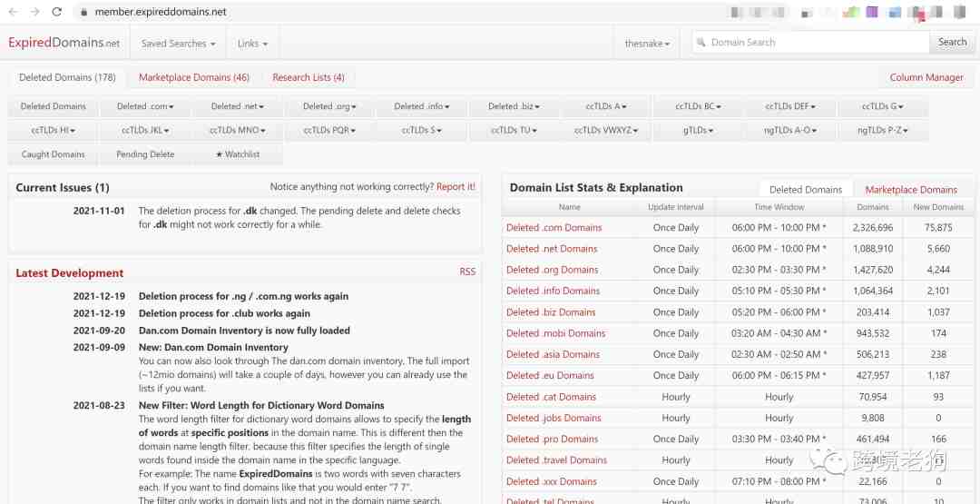Open Deleted .org Domains link

coord(552,270)
